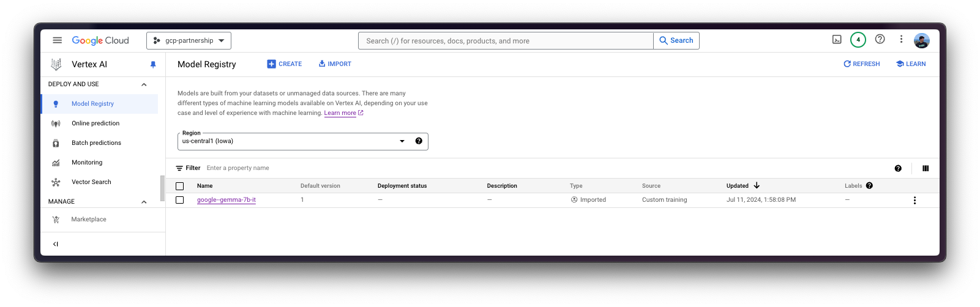Screen dimensions: 980x307
Task: Click the Description column header
Action: click(x=502, y=186)
